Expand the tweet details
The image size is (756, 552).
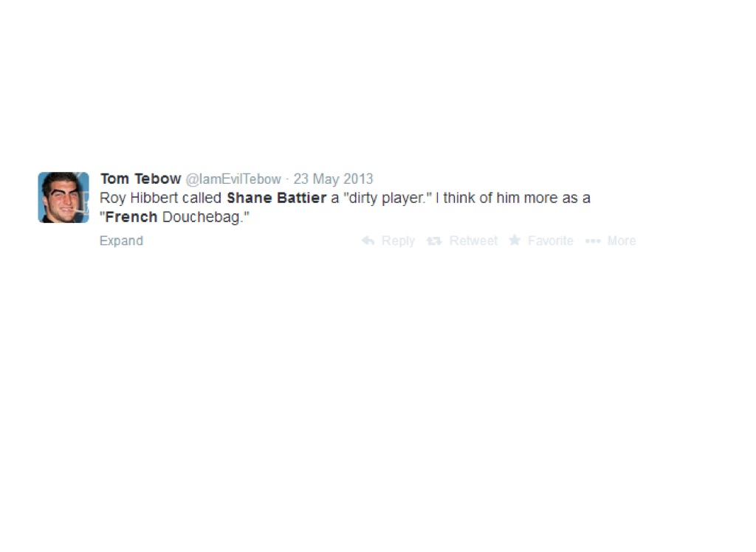click(x=121, y=241)
